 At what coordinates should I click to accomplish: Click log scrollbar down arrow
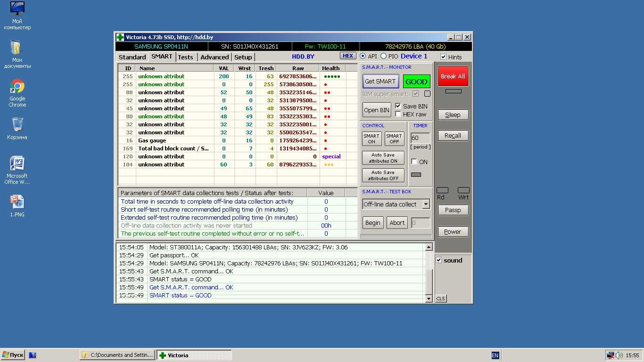(428, 298)
